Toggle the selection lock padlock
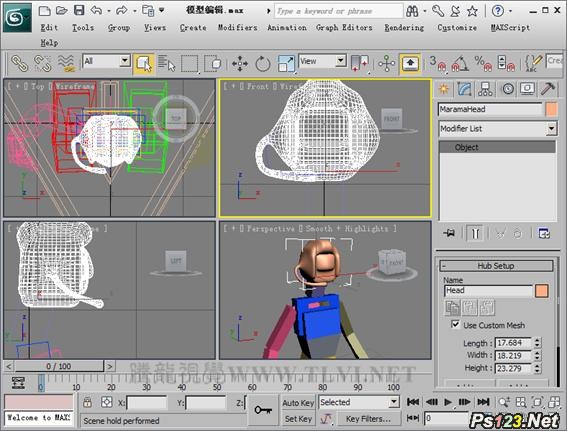This screenshot has height=431, width=567. [87, 402]
